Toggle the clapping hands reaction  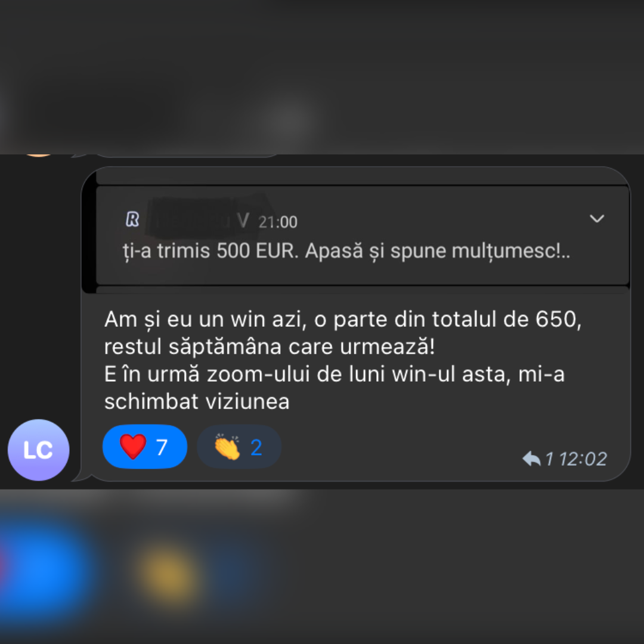239,447
